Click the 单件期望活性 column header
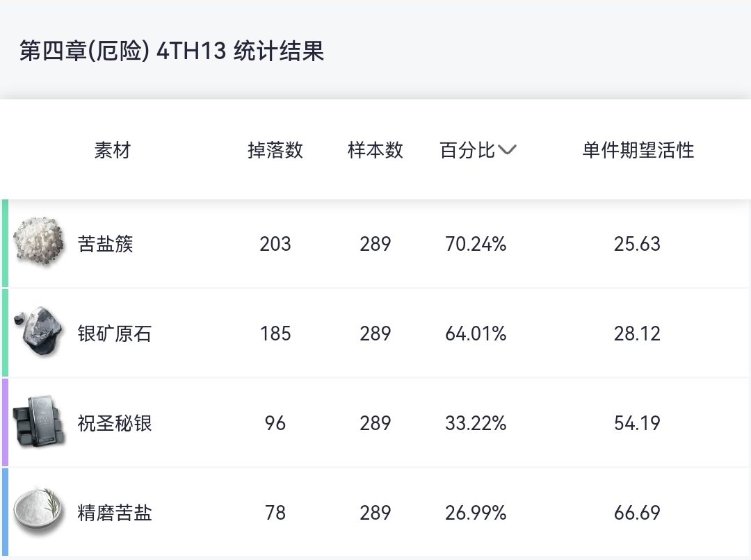 click(638, 150)
